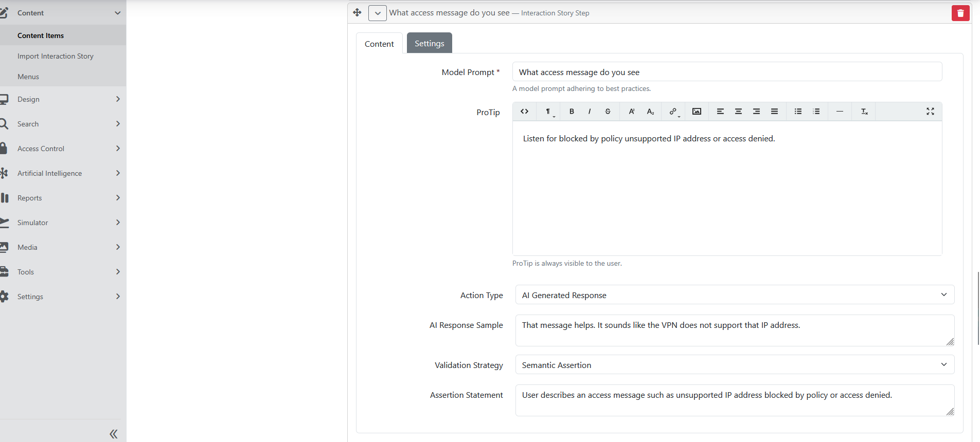Collapse the step with the chevron button
Viewport: 980px width, 442px height.
pos(378,13)
